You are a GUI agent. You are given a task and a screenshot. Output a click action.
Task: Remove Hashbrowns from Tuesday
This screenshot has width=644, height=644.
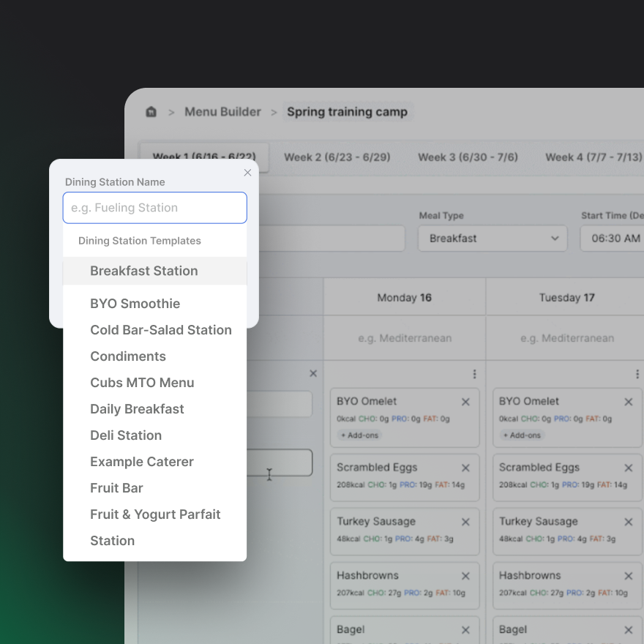tap(628, 576)
